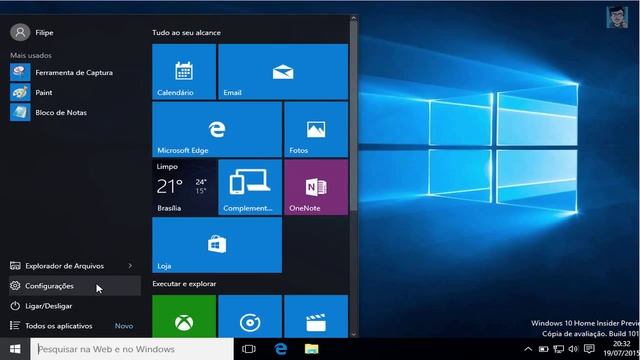The height and width of the screenshot is (360, 640).
Task: Open the Calendário tile
Action: 184,72
